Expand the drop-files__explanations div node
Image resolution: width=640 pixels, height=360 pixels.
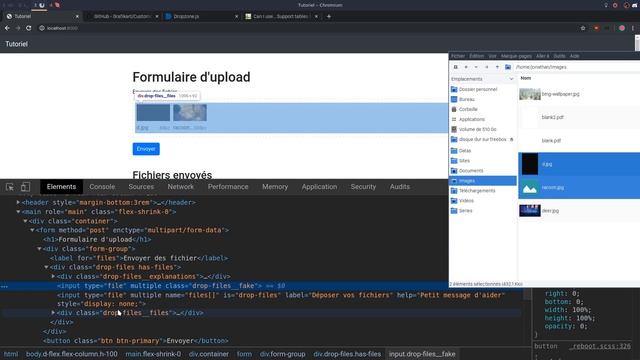[53, 276]
